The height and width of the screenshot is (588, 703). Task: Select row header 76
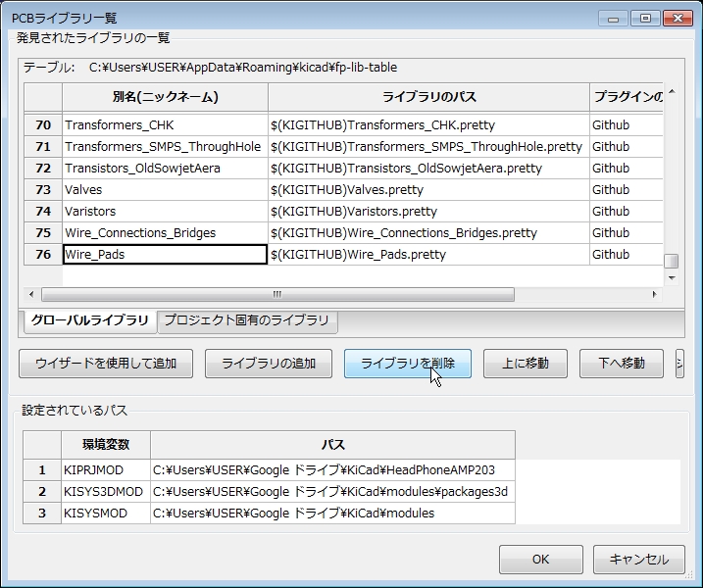pos(43,254)
